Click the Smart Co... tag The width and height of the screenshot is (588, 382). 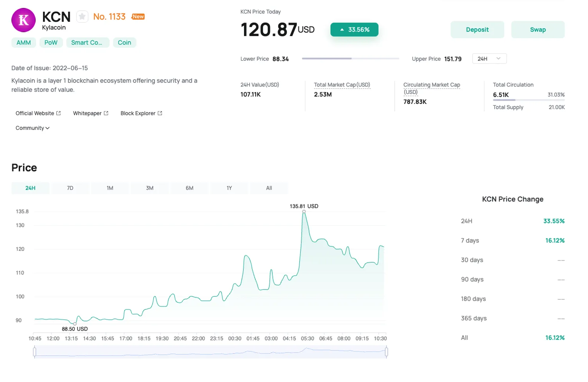[x=88, y=43]
